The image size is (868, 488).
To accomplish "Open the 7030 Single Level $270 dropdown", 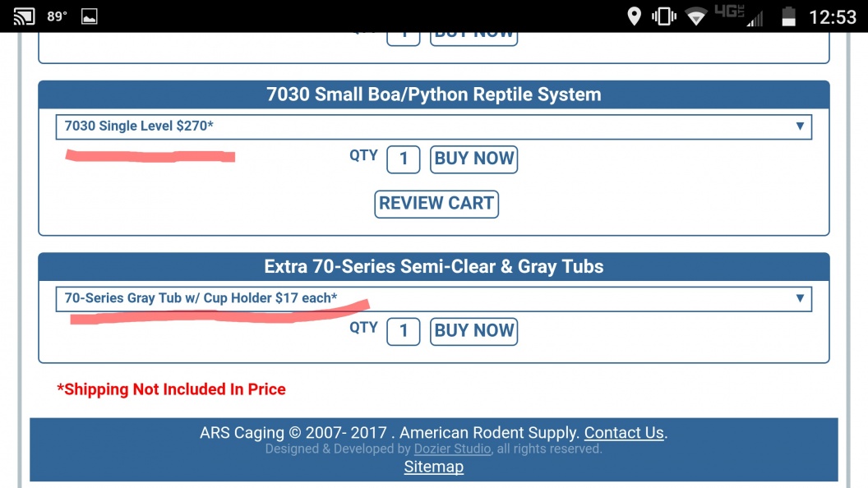I will coord(433,127).
